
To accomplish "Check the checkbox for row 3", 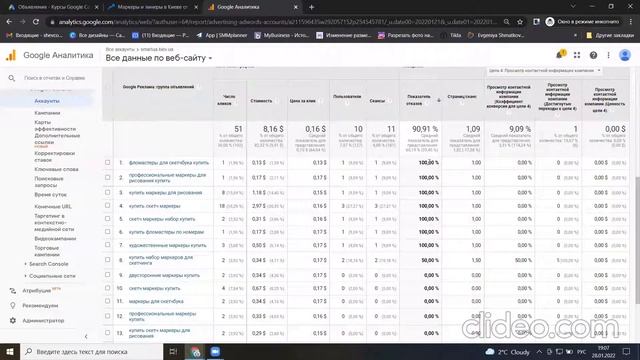I will 108,192.
